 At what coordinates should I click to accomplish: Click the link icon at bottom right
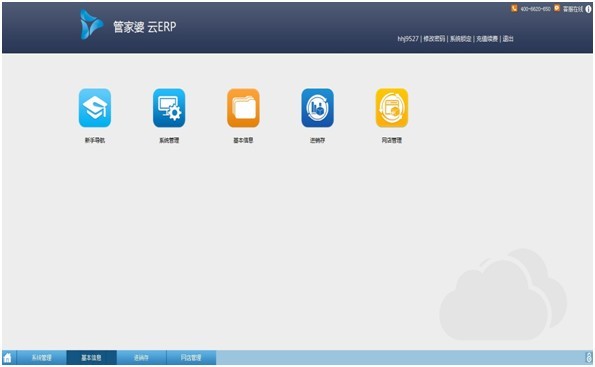(589, 358)
